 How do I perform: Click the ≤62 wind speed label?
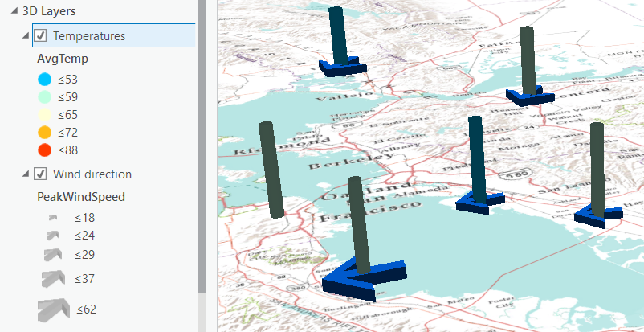(86, 309)
